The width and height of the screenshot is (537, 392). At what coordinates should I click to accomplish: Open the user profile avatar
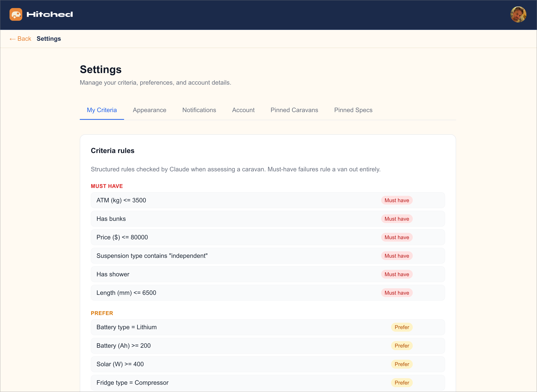point(518,14)
